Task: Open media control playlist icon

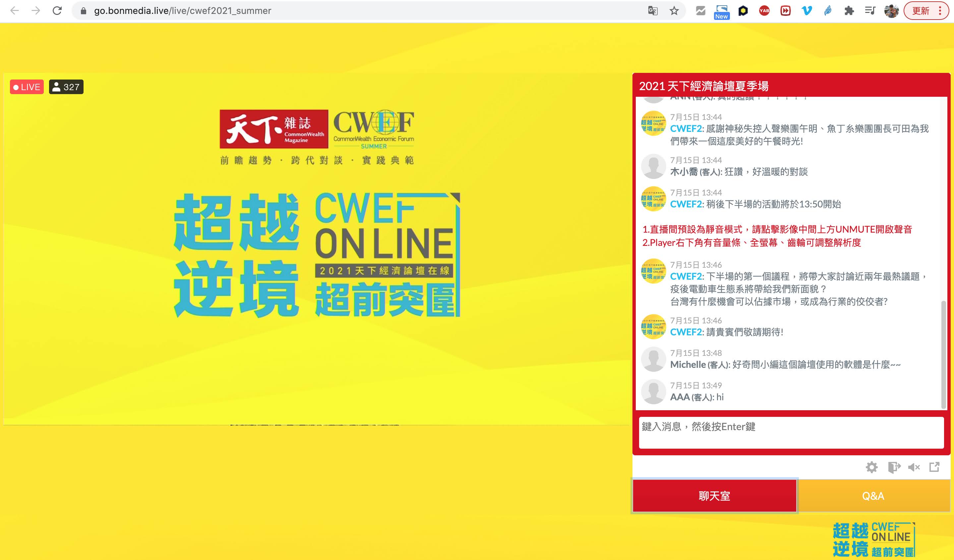Action: click(870, 11)
